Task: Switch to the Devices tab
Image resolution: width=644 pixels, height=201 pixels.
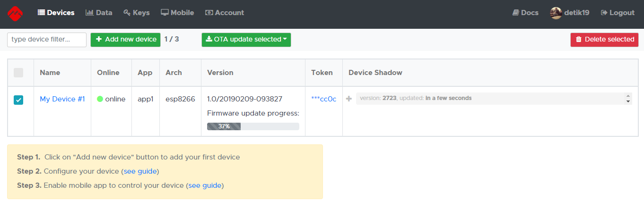Action: coord(56,13)
